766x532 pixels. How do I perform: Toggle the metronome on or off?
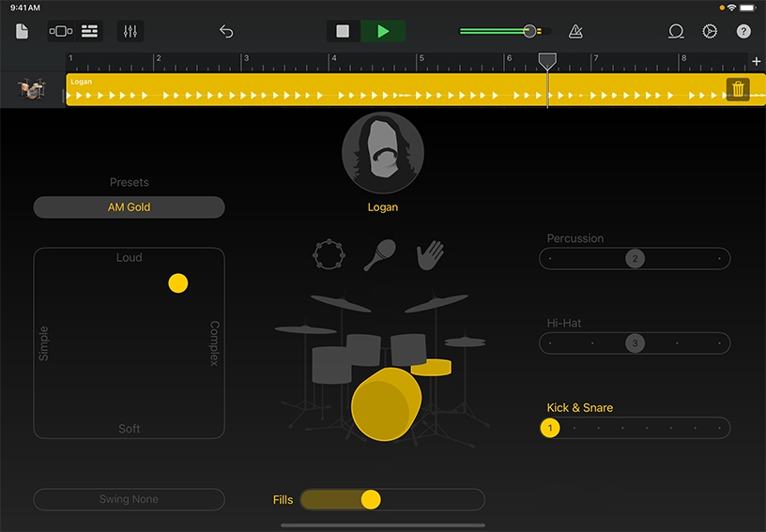point(575,31)
